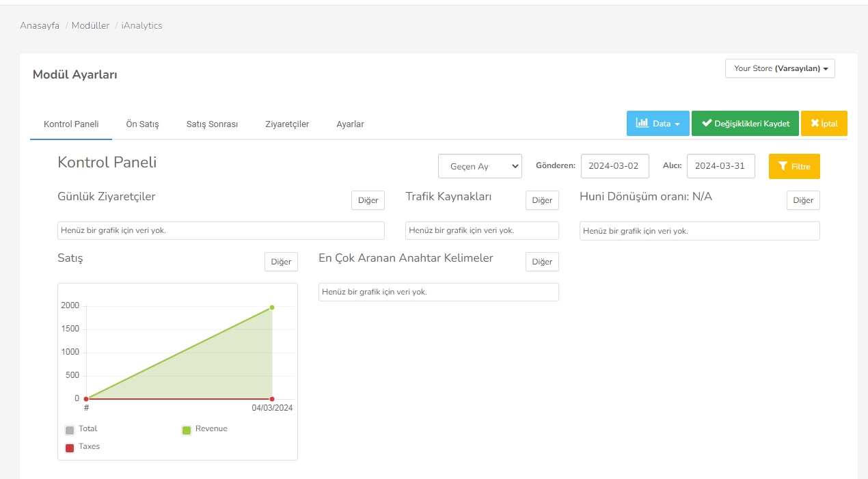This screenshot has width=868, height=479.
Task: Navigate to the Anasayfa breadcrumb link
Action: pyautogui.click(x=40, y=26)
